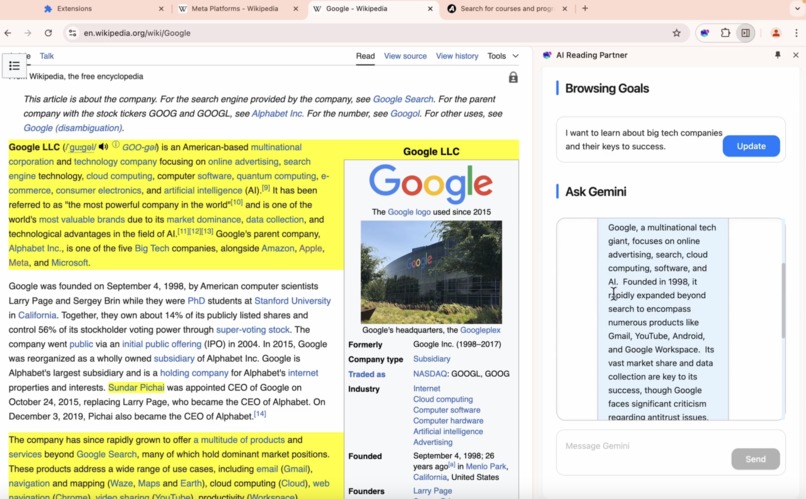This screenshot has height=499, width=806.
Task: Click the browser back arrow
Action: 8,33
